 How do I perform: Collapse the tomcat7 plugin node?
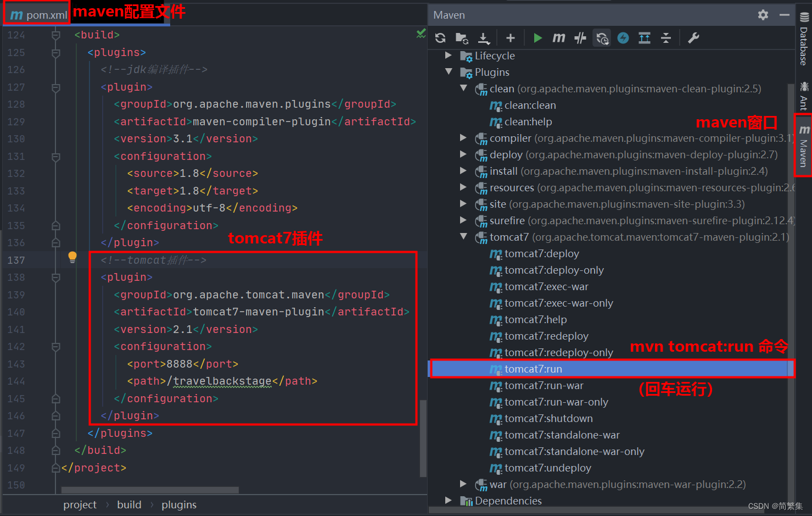coord(463,236)
